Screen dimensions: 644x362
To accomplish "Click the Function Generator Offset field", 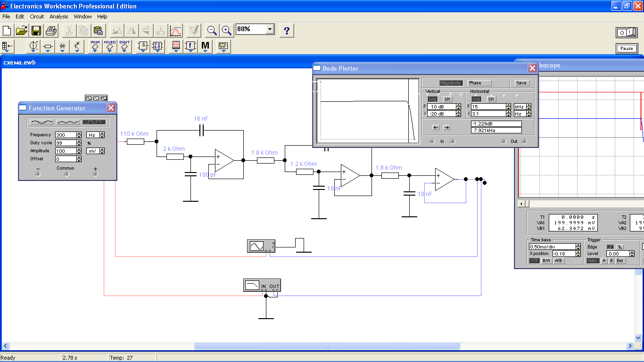I will 68,159.
